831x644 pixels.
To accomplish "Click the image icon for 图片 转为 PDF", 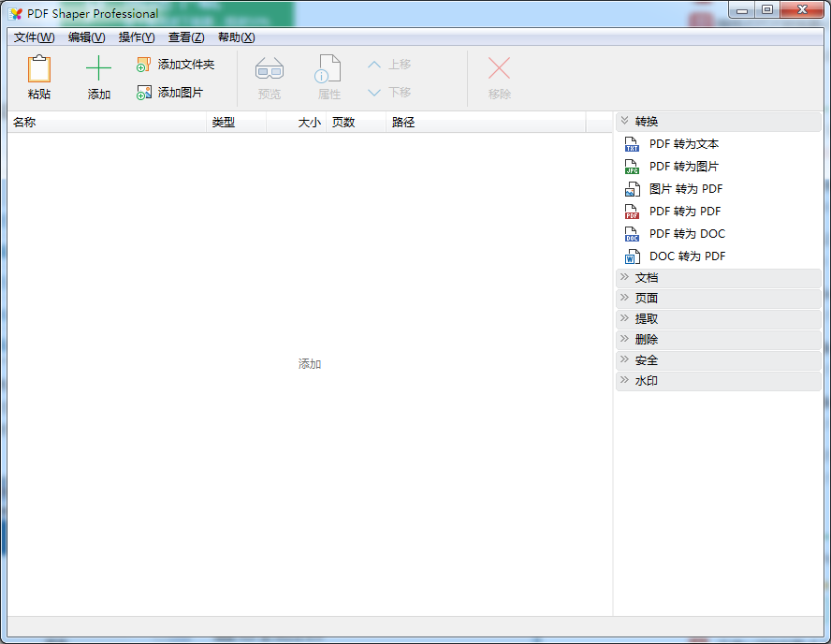I will 632,189.
